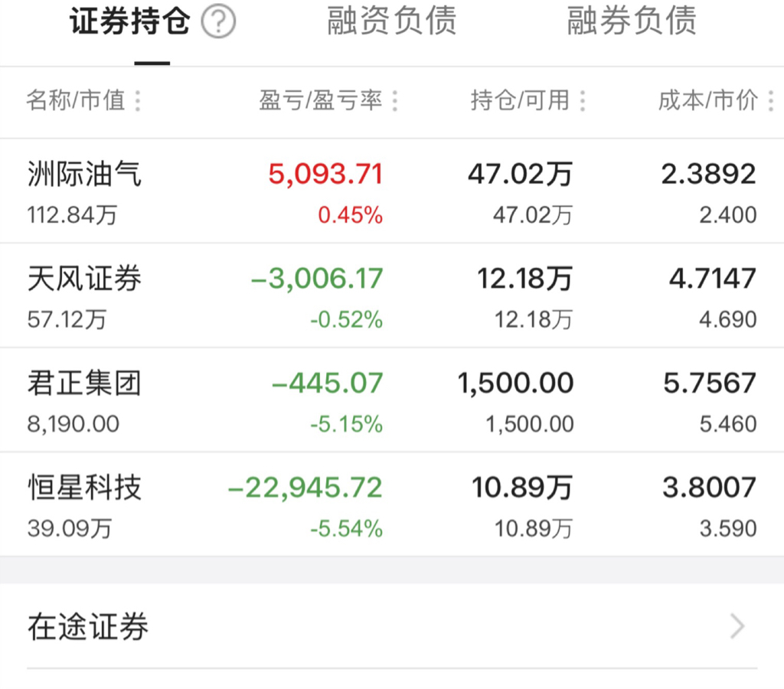Screen dimensions: 784x689
Task: Open column options dots next to 名称/市值
Action: (138, 100)
